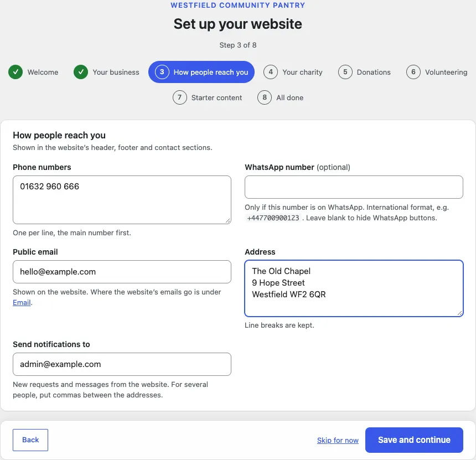Click the Step 3 of 8 text
The image size is (476, 460).
pos(237,45)
